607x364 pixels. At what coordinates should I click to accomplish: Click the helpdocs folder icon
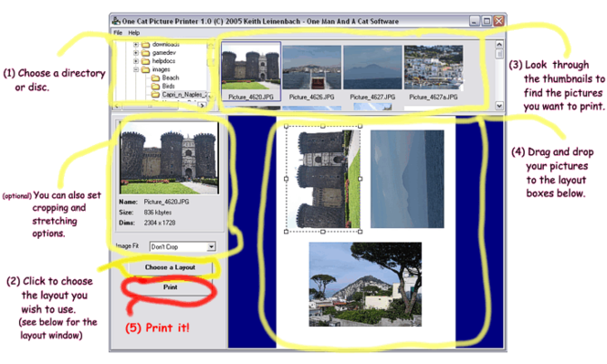(x=145, y=61)
